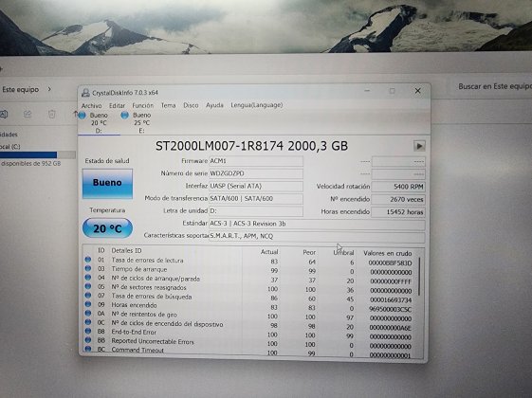Click the Número de serie field
This screenshot has width=532, height=398.
pyautogui.click(x=256, y=173)
